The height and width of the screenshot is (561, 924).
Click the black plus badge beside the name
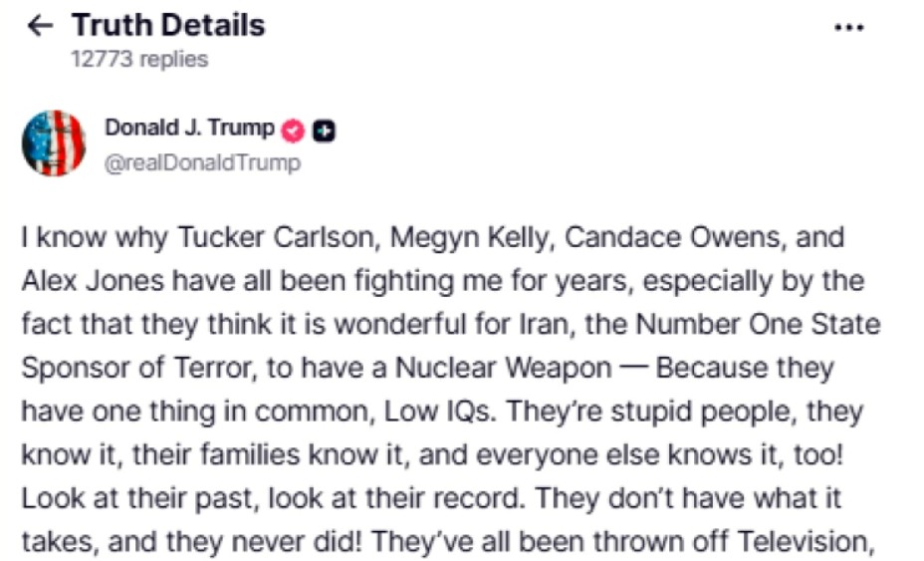pos(323,130)
